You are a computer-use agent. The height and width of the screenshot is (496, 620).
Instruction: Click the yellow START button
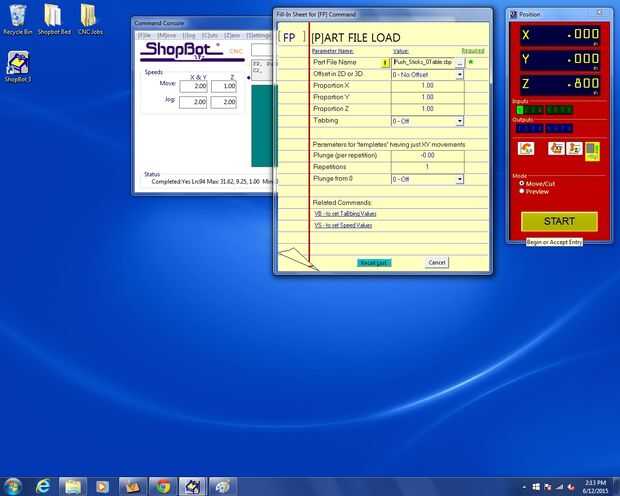click(559, 221)
